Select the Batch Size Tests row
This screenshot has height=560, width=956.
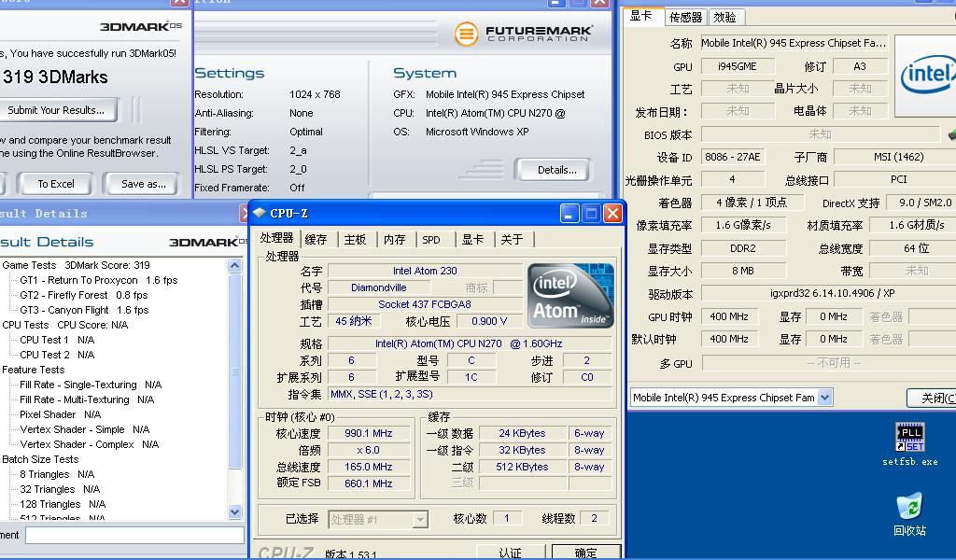tap(40, 459)
